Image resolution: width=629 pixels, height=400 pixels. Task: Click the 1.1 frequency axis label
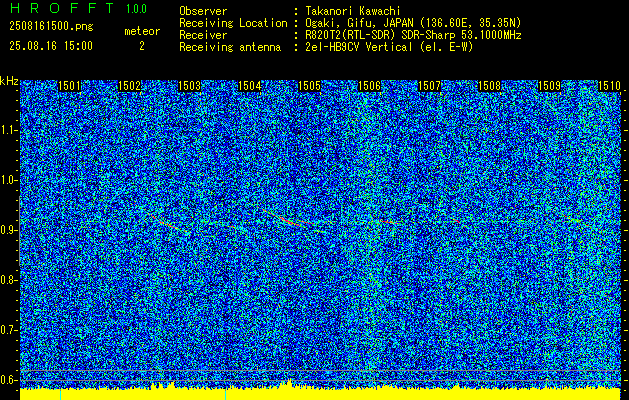pos(9,130)
